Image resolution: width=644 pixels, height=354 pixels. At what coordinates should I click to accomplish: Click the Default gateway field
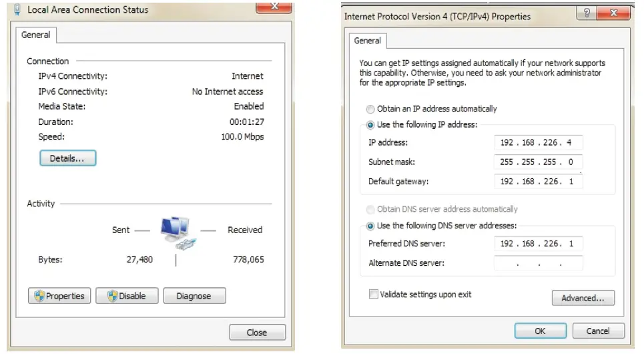pos(538,182)
